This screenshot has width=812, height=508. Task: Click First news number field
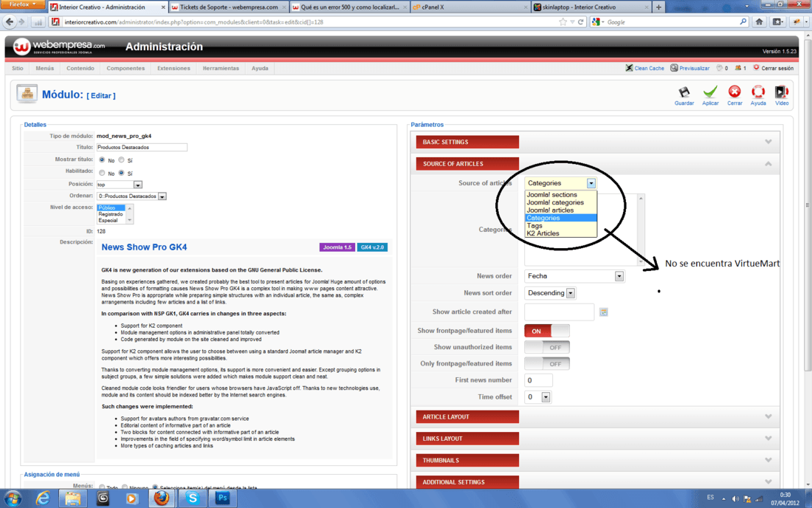538,380
